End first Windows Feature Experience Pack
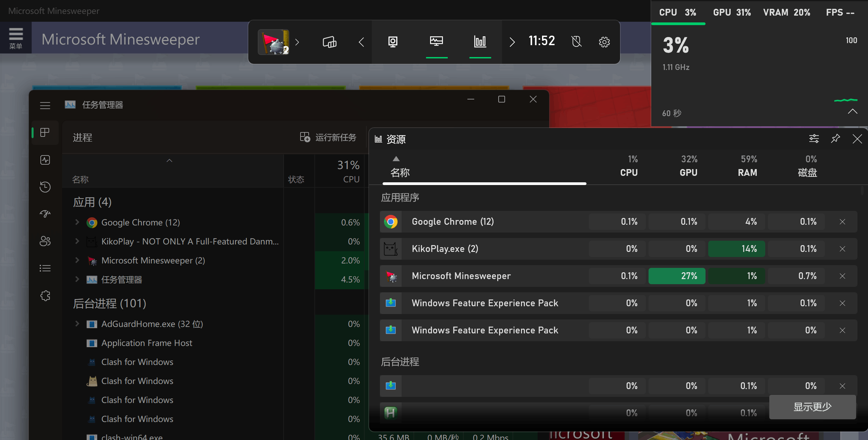The width and height of the screenshot is (868, 440). coord(842,303)
